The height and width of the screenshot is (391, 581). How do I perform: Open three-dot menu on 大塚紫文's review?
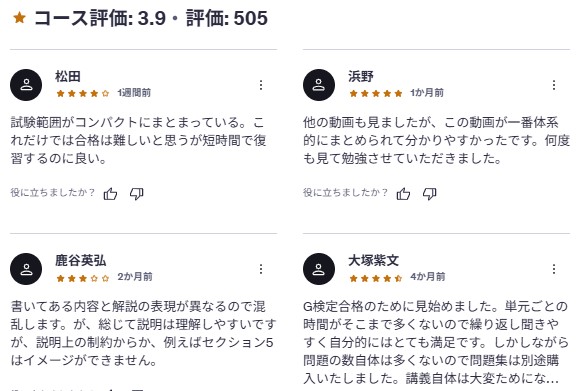pos(554,269)
